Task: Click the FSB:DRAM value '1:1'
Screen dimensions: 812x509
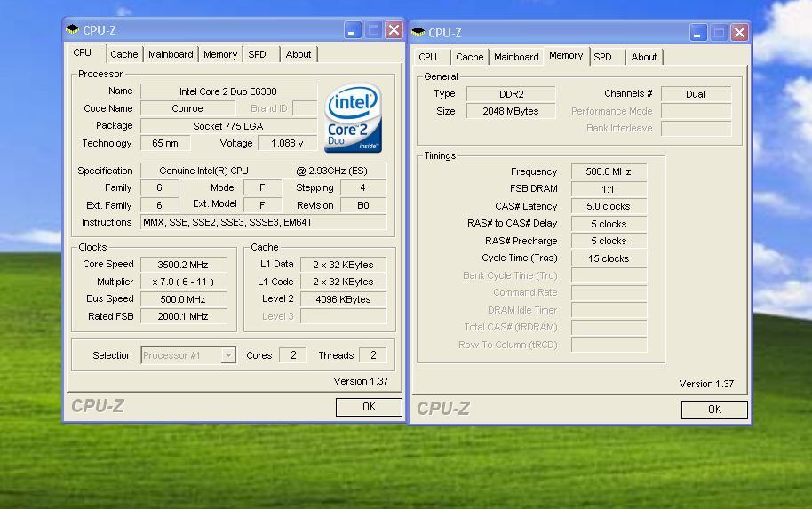Action: coord(609,189)
